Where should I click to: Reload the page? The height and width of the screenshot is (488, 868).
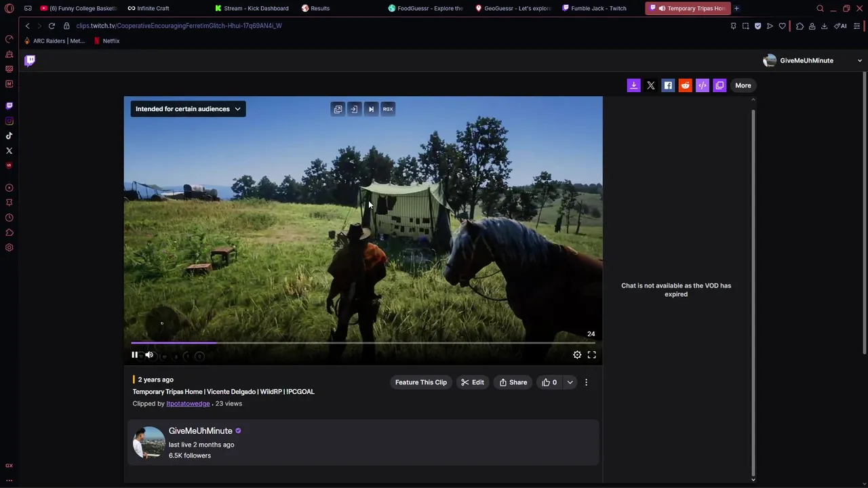click(x=52, y=26)
